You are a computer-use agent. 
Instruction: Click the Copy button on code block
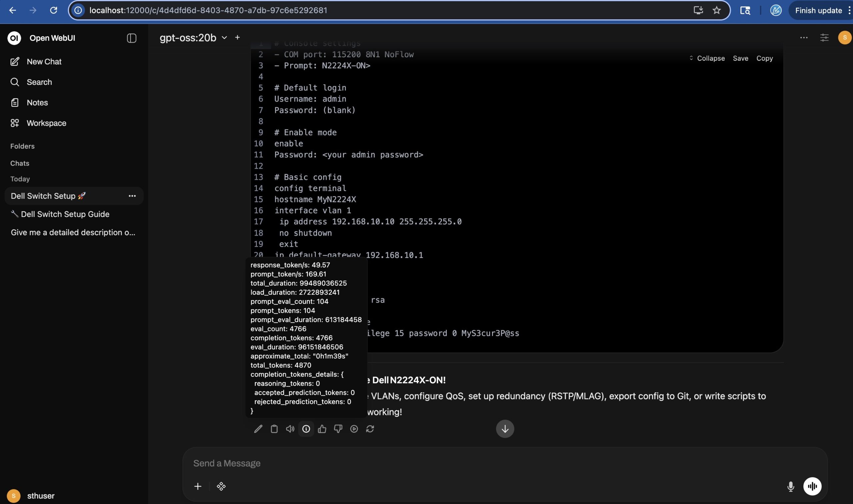tap(764, 58)
